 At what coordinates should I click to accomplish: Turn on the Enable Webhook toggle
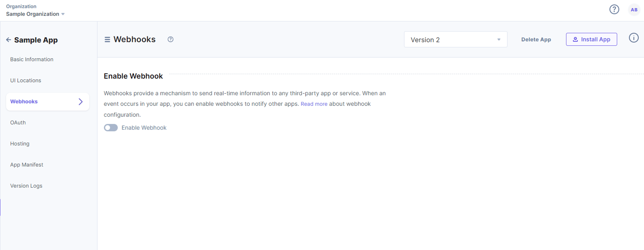(111, 127)
